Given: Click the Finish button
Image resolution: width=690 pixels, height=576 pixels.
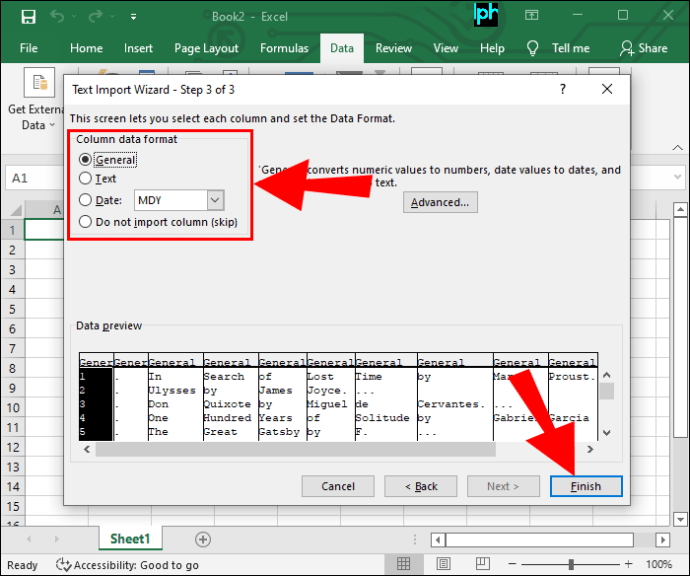Looking at the screenshot, I should click(x=586, y=486).
